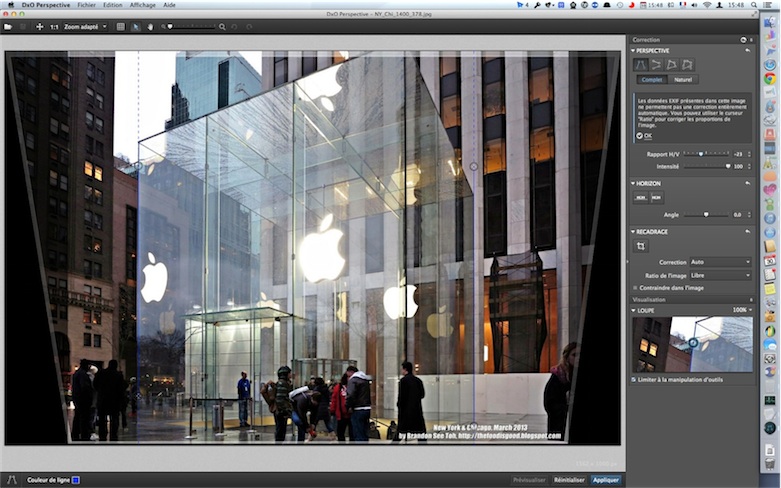
Task: Toggle Limiter à la manipulation d'outils checkbox
Action: (x=634, y=379)
